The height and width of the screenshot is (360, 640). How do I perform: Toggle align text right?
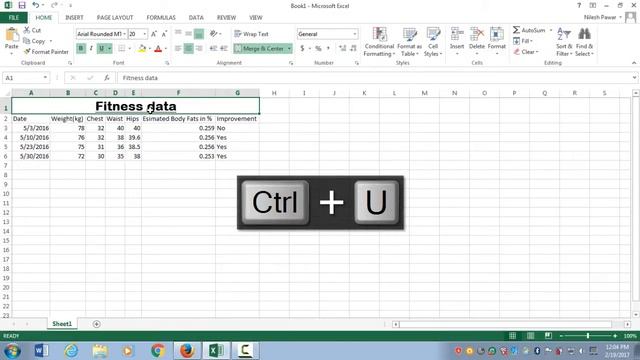tap(199, 49)
